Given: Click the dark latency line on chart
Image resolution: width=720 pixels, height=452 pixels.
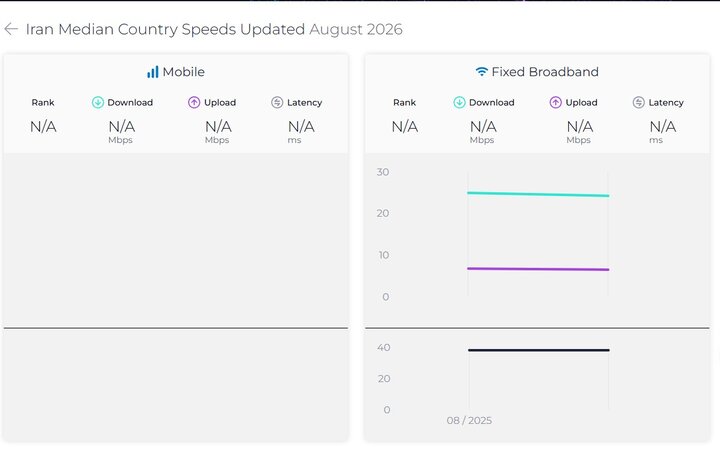Looking at the screenshot, I should click(x=539, y=350).
